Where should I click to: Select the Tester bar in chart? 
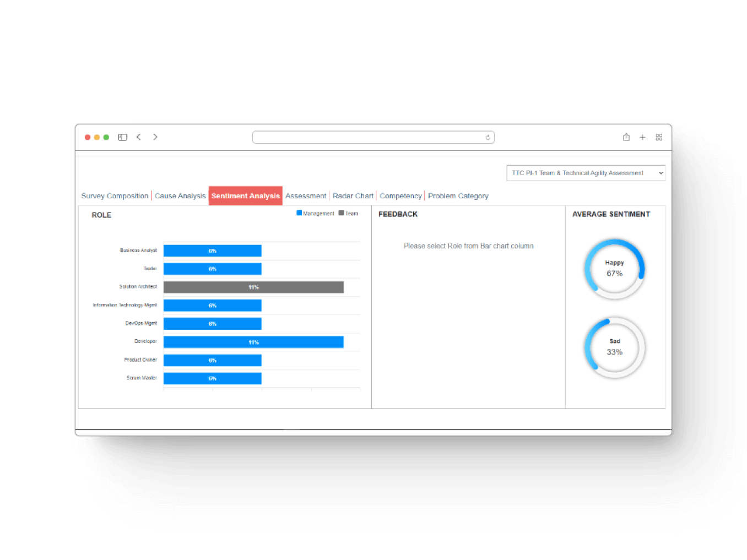click(x=213, y=269)
